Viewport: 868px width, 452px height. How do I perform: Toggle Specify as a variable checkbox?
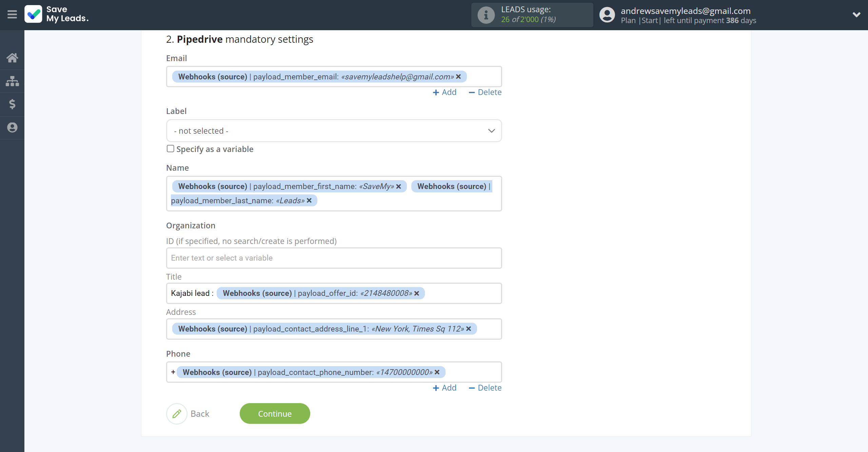pyautogui.click(x=170, y=149)
